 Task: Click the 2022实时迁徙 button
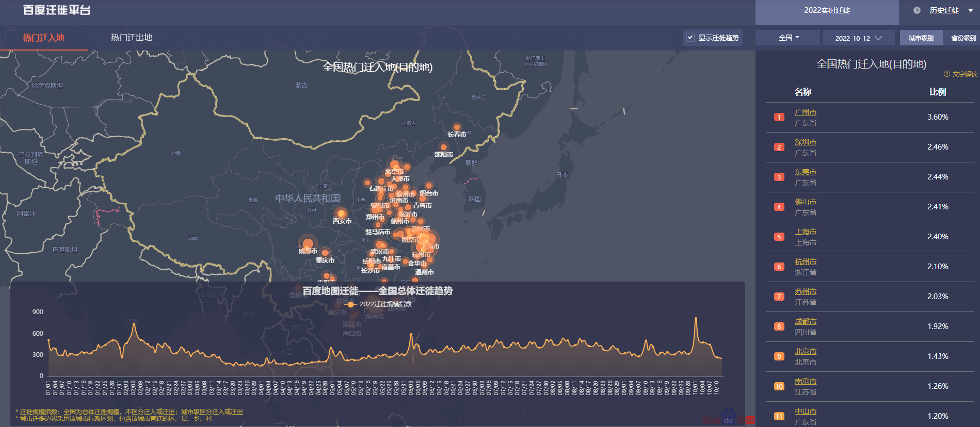click(827, 10)
